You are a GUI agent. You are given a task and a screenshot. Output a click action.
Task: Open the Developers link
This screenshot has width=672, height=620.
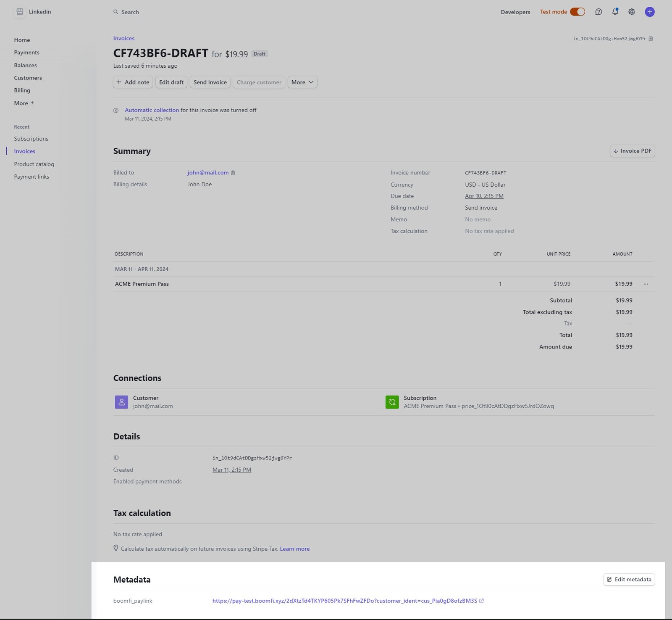point(515,12)
